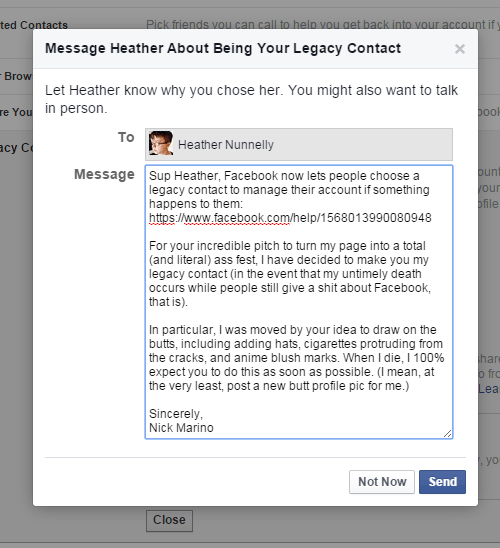Choose Not Now to skip messaging
The width and height of the screenshot is (500, 548).
pos(382,482)
